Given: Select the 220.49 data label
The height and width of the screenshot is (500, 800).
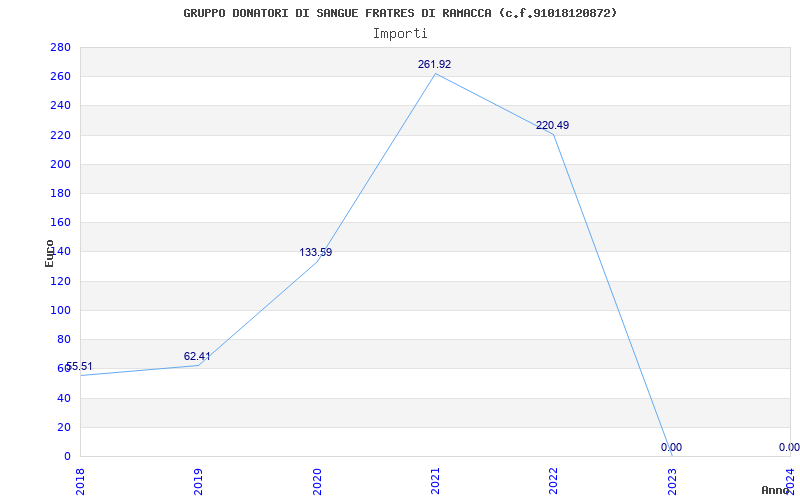Looking at the screenshot, I should coord(553,126).
